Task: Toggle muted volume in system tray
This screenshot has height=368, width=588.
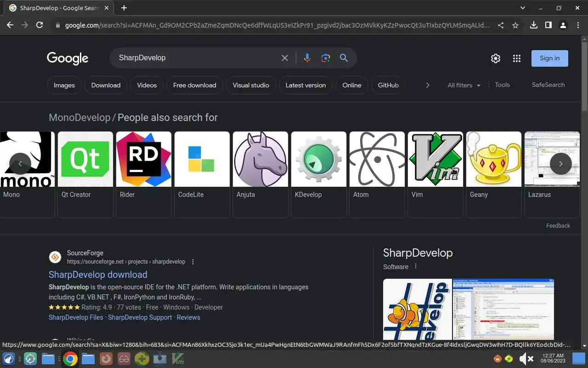Action: (526, 359)
